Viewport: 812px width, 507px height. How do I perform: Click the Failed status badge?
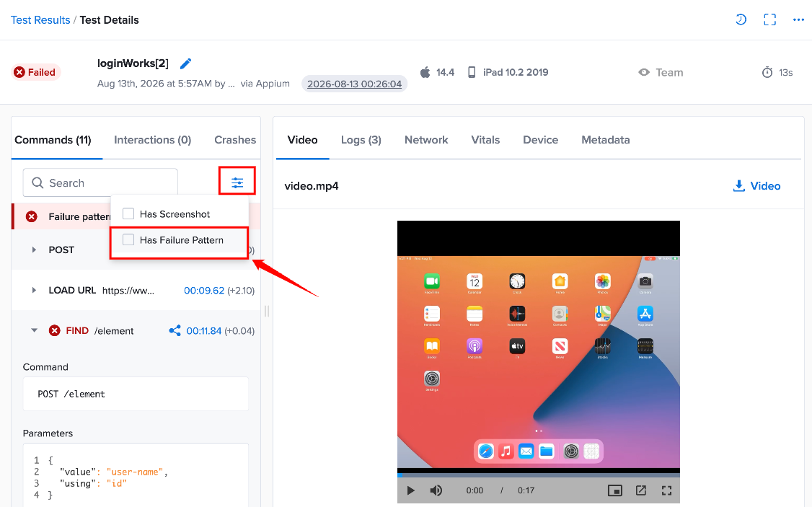35,73
